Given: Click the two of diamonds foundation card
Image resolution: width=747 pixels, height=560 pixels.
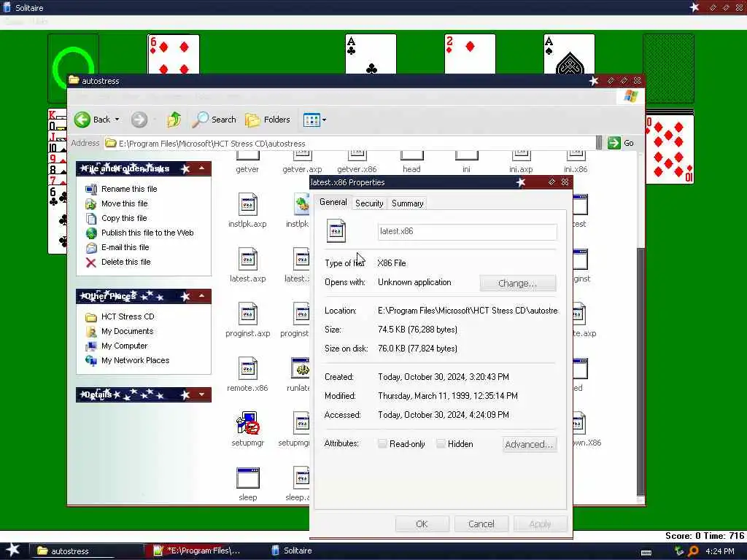Looking at the screenshot, I should coord(470,54).
